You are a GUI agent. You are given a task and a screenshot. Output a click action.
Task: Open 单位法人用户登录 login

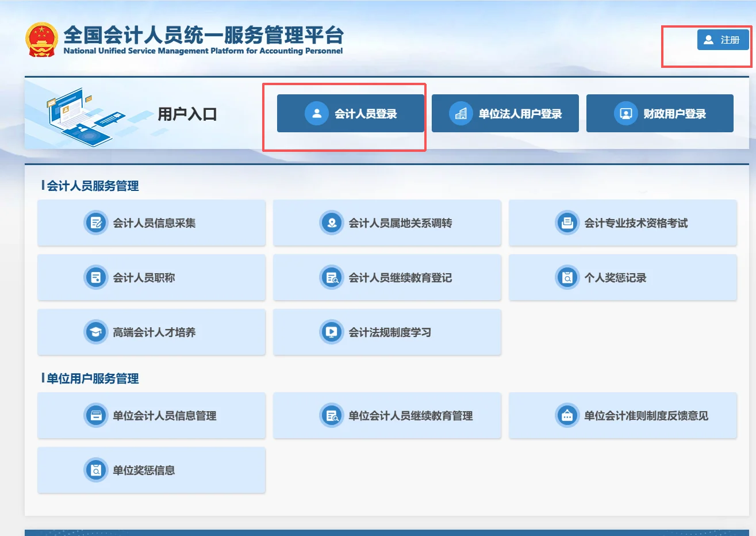tap(505, 113)
